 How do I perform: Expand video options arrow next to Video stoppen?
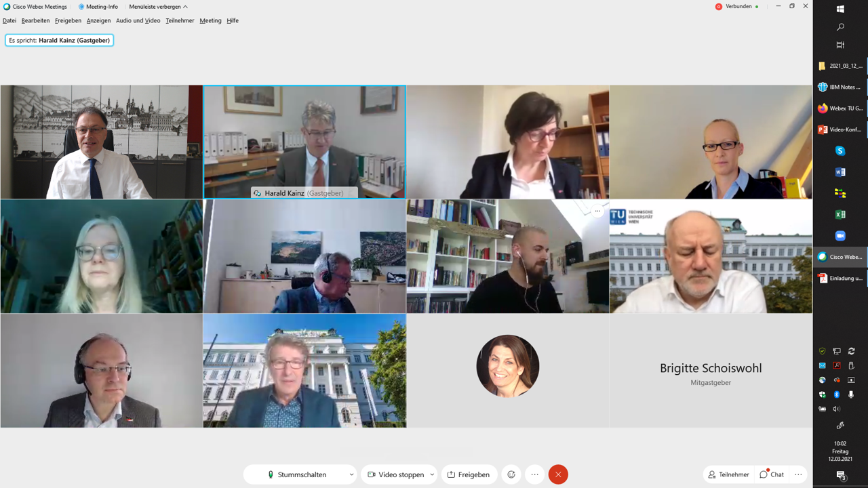[432, 474]
